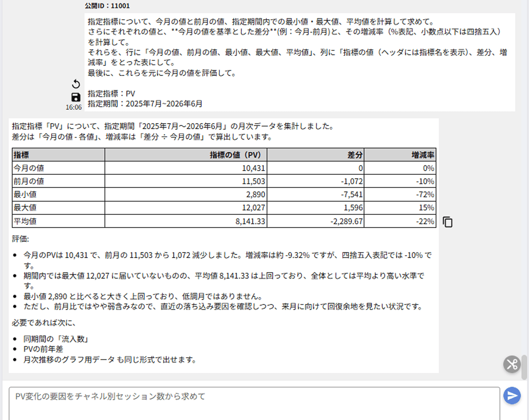Click the PVの前年差 bullet

point(43,349)
